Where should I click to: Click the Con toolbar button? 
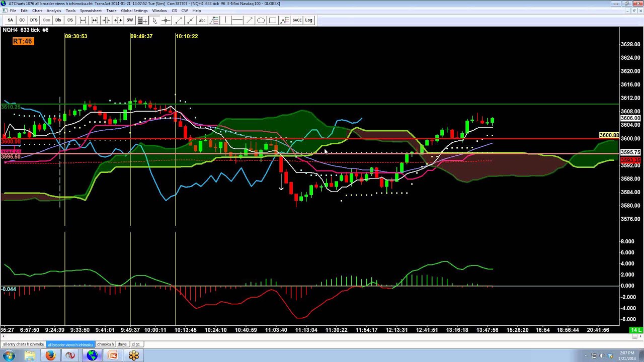46,20
